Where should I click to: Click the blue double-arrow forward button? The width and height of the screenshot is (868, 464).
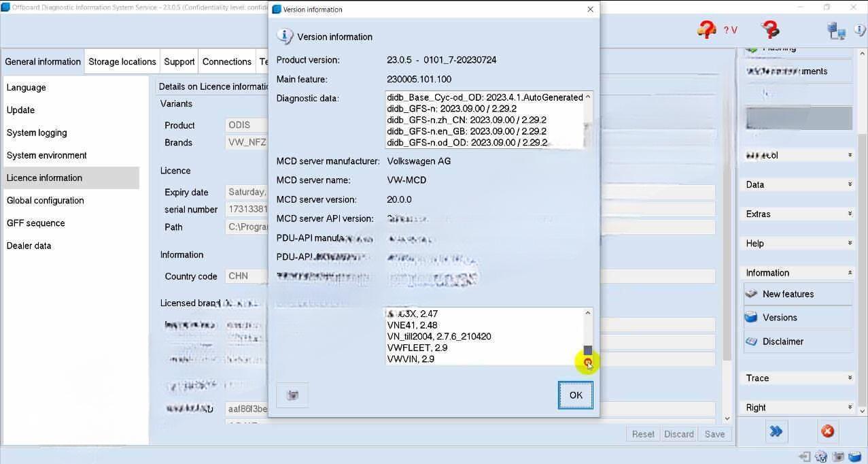coord(776,431)
